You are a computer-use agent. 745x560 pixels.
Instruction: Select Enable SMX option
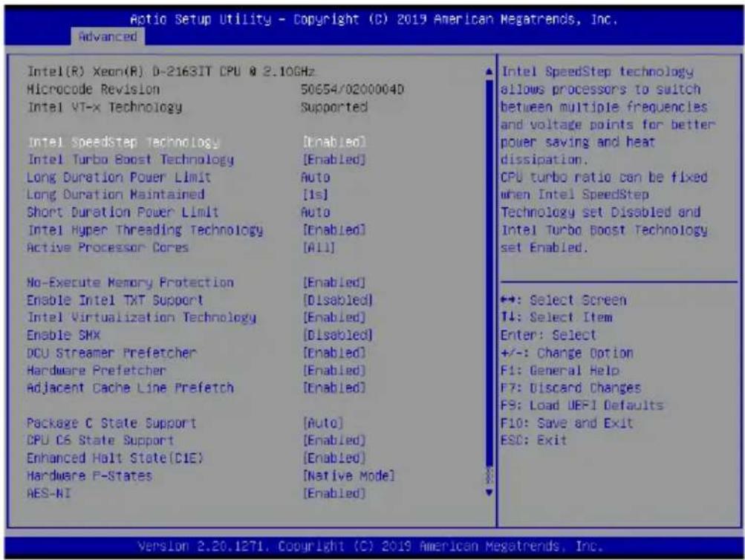pyautogui.click(x=64, y=335)
